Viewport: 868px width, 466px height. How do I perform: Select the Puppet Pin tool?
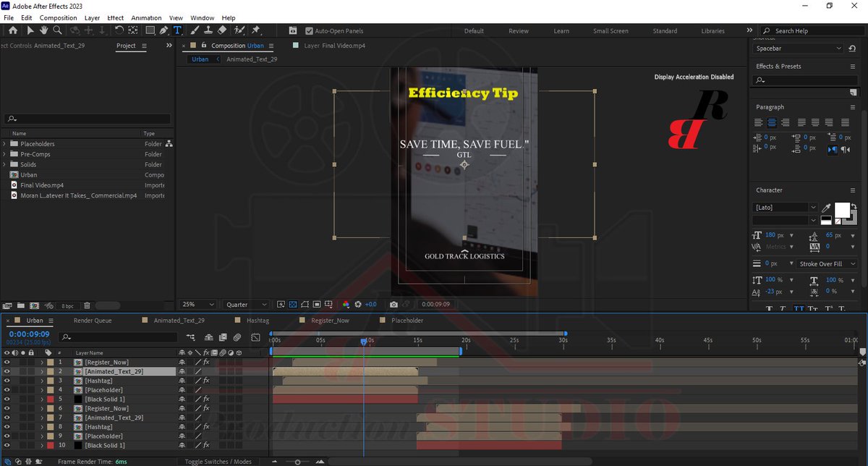[255, 30]
